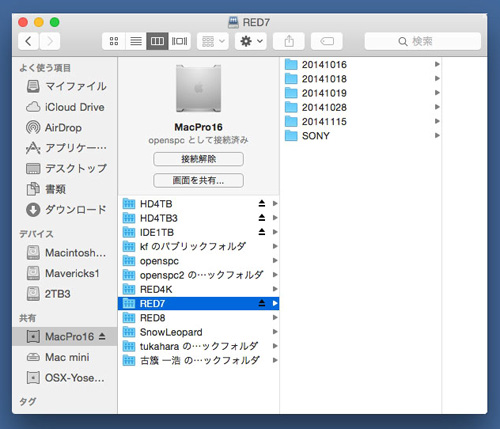The image size is (500, 429).
Task: Click the 検索 search field
Action: [423, 41]
